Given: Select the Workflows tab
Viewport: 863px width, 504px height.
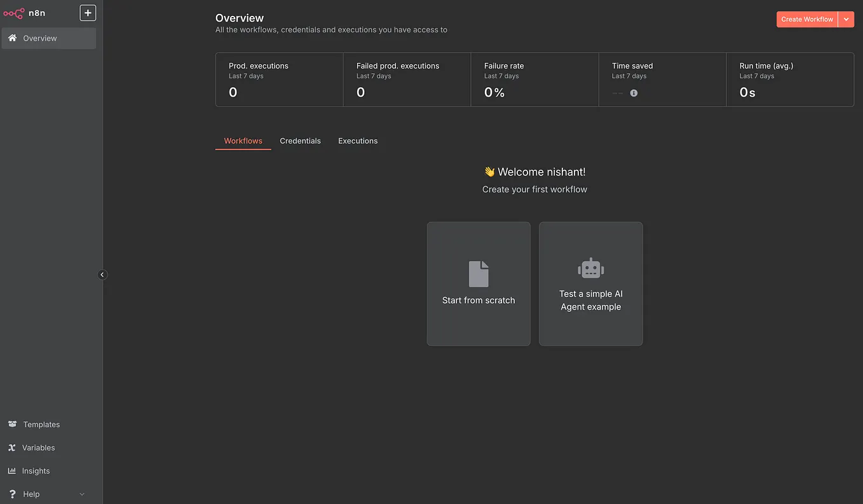Looking at the screenshot, I should pos(243,140).
